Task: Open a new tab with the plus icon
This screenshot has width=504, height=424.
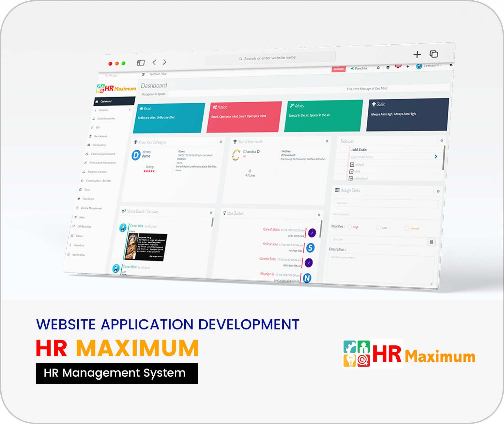Action: coord(417,54)
